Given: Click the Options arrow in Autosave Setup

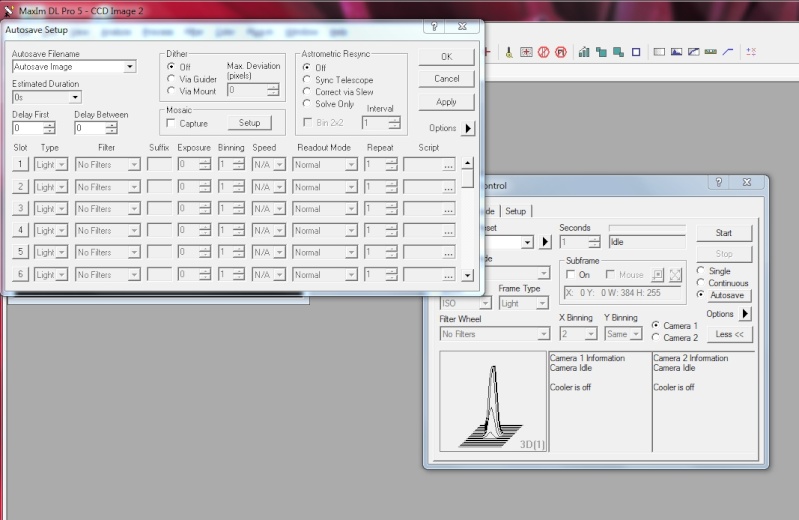Looking at the screenshot, I should (x=468, y=128).
